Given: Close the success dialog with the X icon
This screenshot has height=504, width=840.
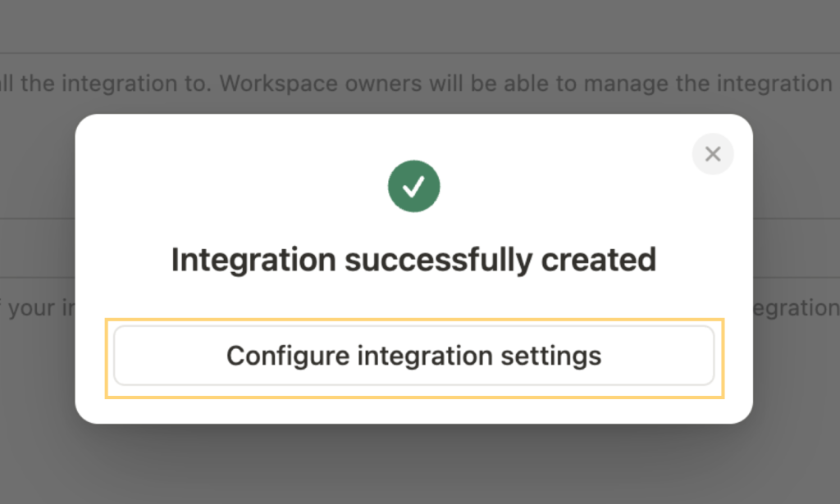Looking at the screenshot, I should click(x=713, y=154).
